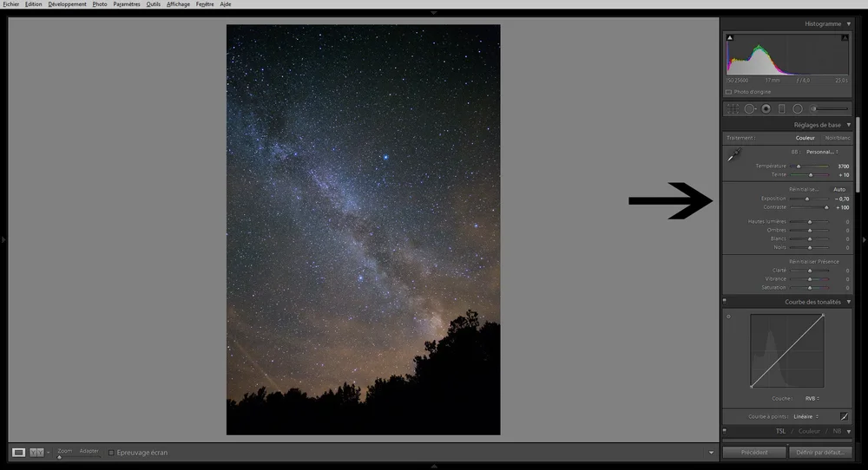Click the Adapter zoom label
868x470 pixels.
pos(89,451)
